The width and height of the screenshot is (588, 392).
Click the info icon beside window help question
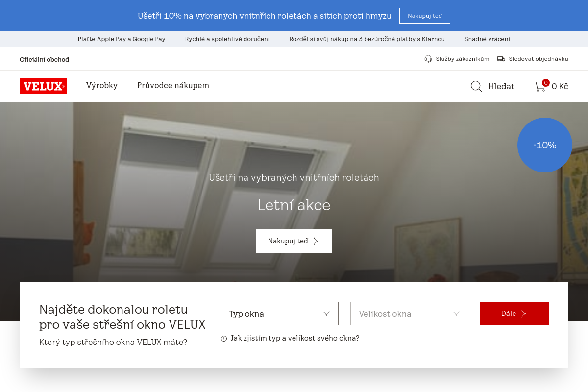click(x=224, y=339)
